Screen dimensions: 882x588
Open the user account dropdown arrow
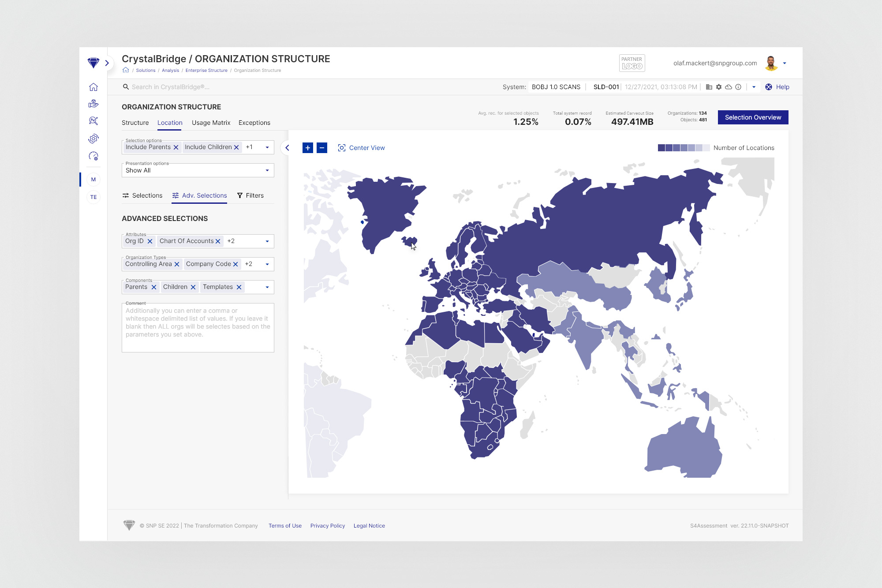click(785, 63)
